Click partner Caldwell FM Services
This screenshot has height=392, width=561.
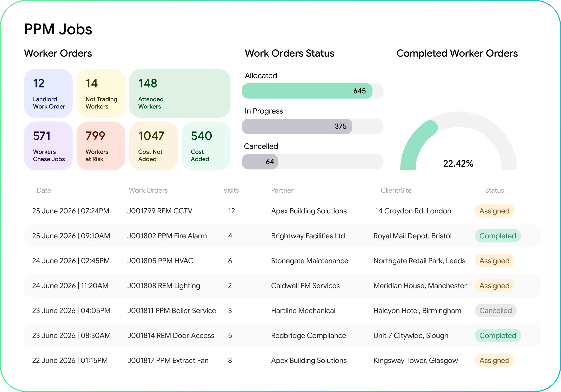pos(305,286)
